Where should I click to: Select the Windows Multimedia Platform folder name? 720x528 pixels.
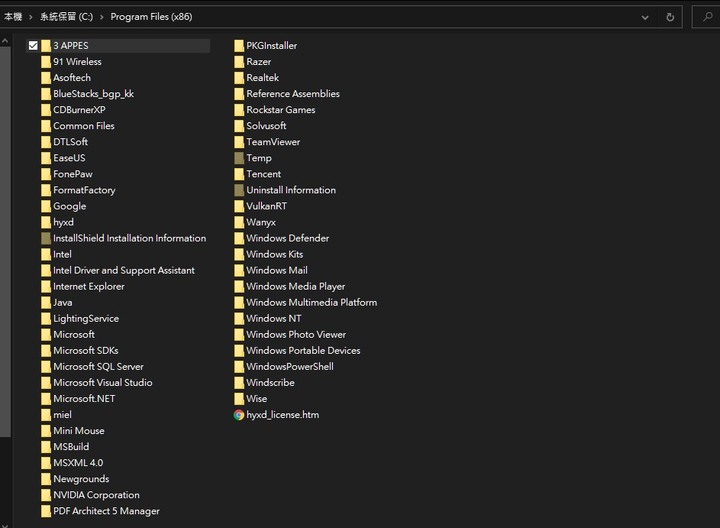coord(312,303)
